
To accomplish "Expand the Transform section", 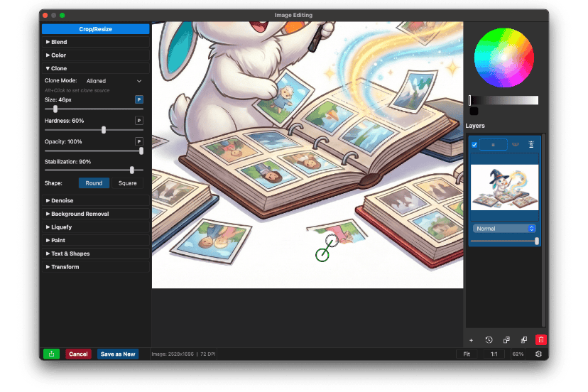I will point(96,267).
